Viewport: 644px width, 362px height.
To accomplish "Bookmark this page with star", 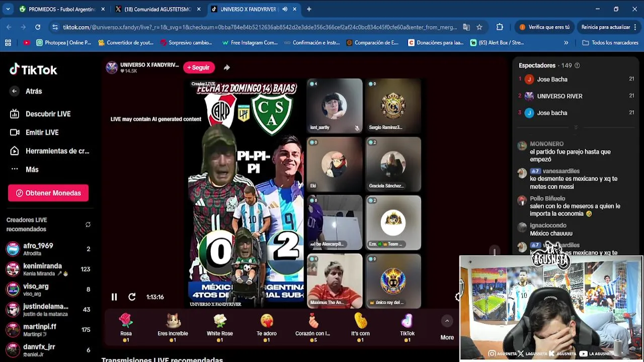I will (x=479, y=27).
